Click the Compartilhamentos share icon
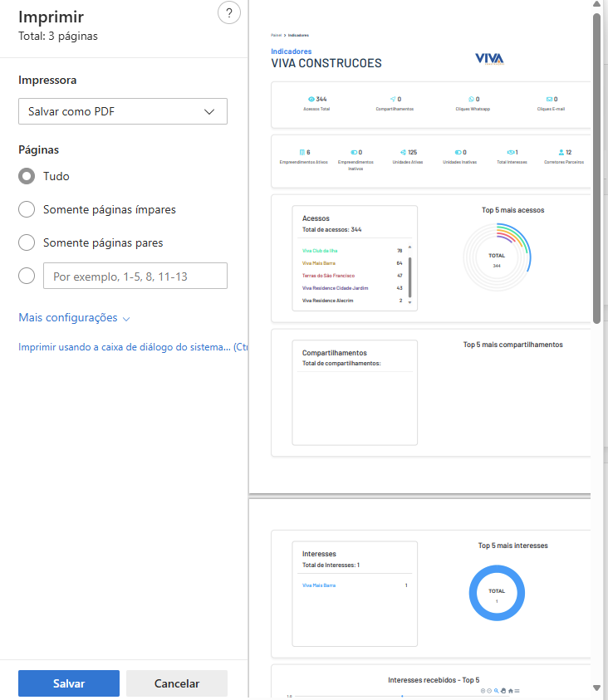 (x=393, y=99)
